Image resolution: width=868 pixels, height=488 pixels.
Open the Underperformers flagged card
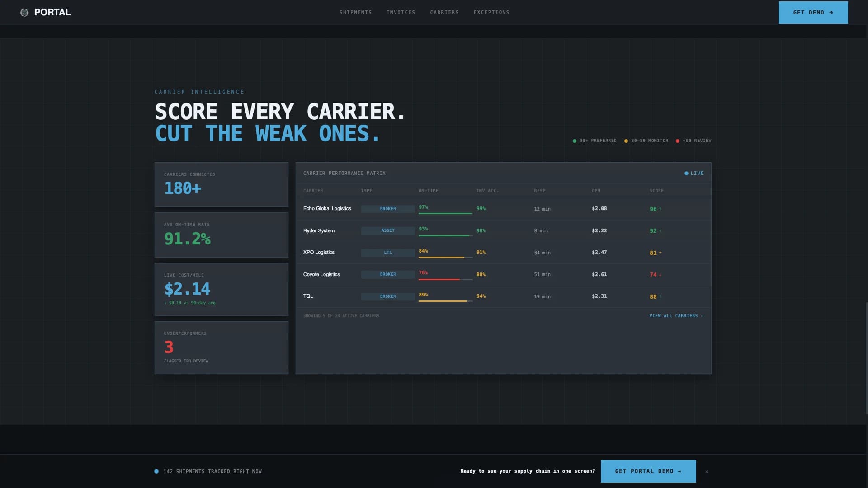(x=221, y=347)
